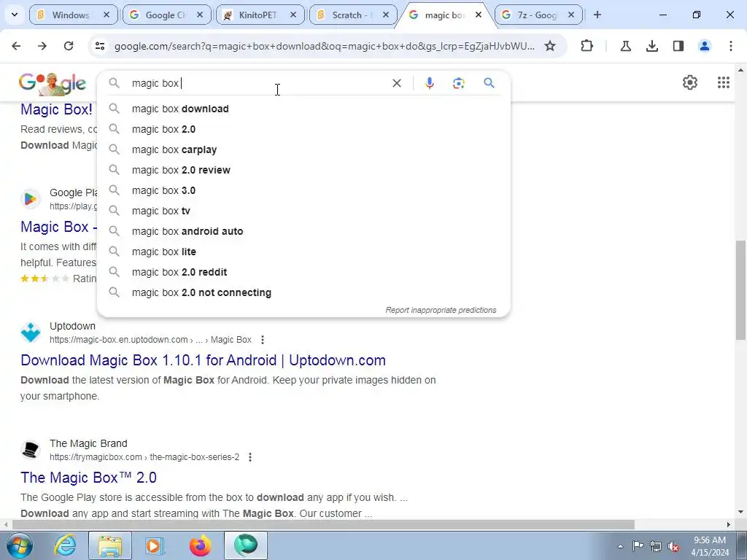Viewport: 747px width, 560px height.
Task: Open 'The Magic Box™ 2.0' result
Action: (88, 477)
